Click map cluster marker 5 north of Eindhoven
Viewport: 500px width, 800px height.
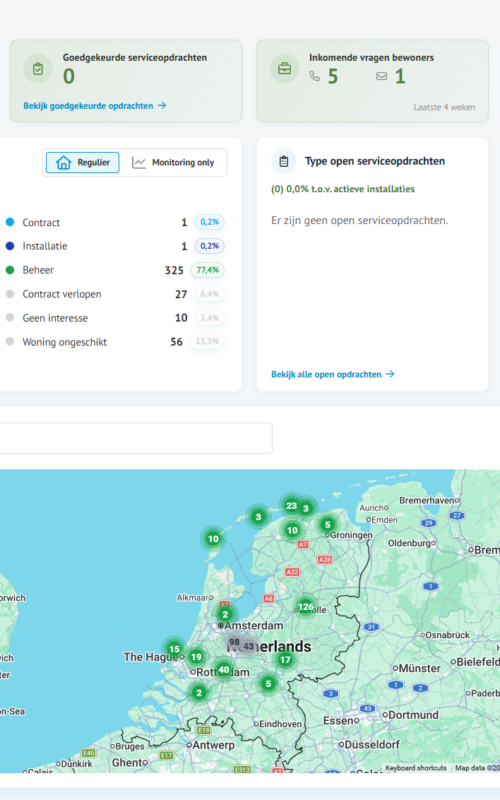[x=268, y=683]
